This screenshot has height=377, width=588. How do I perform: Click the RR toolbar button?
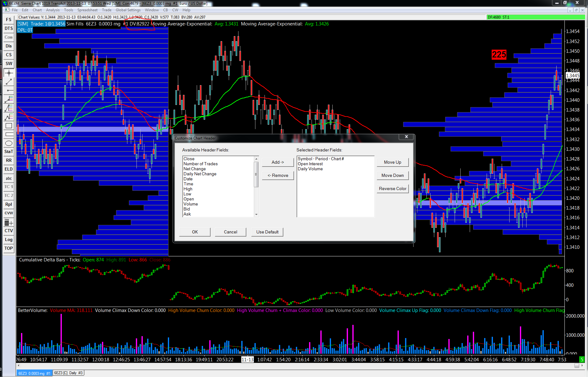(x=9, y=160)
